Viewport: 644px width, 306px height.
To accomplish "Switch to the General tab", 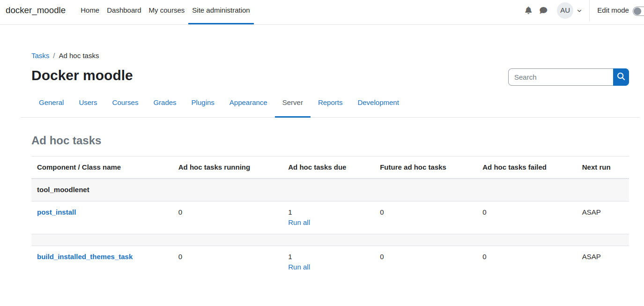I will point(52,103).
